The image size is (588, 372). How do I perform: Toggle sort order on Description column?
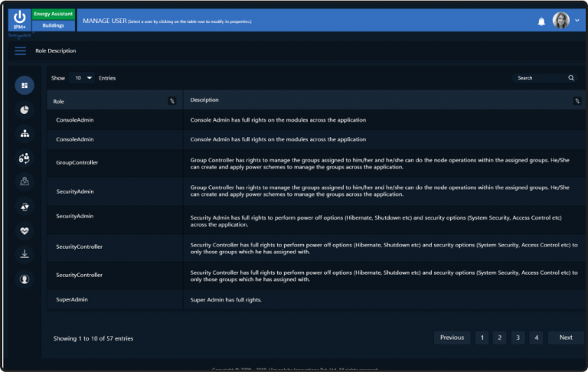coord(577,101)
